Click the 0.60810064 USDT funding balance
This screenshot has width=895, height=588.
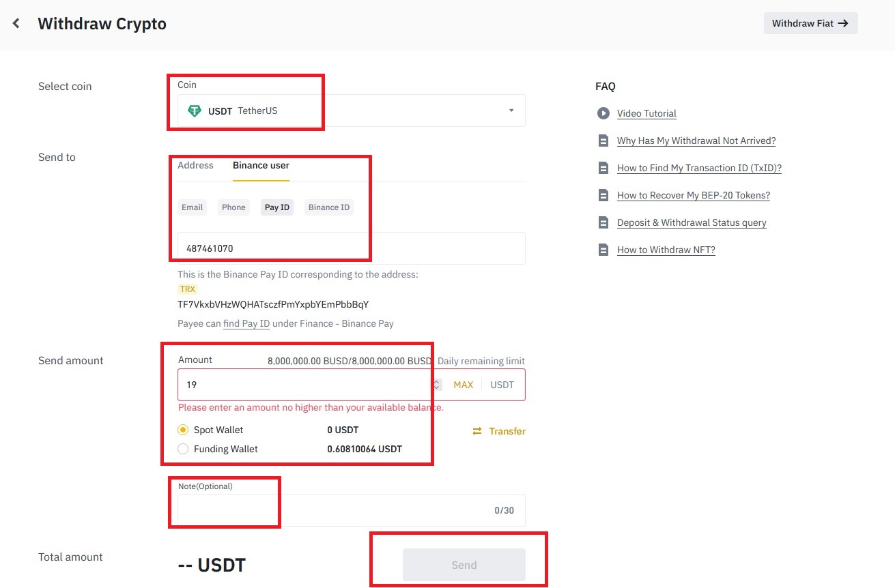pos(365,449)
